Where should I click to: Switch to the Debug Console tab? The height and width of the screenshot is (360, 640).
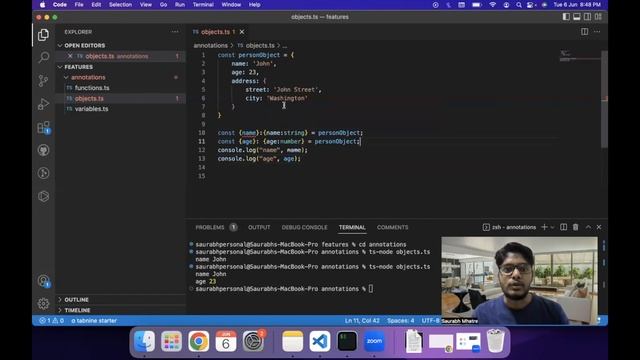coord(304,227)
